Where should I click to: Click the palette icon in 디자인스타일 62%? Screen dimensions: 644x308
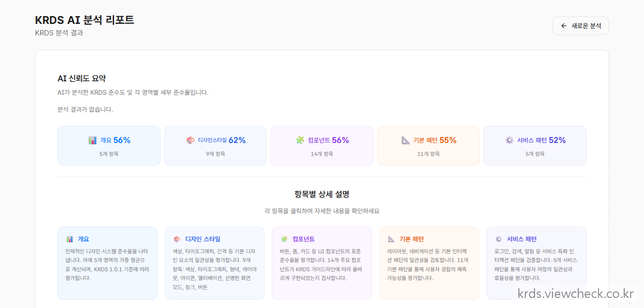tap(190, 140)
